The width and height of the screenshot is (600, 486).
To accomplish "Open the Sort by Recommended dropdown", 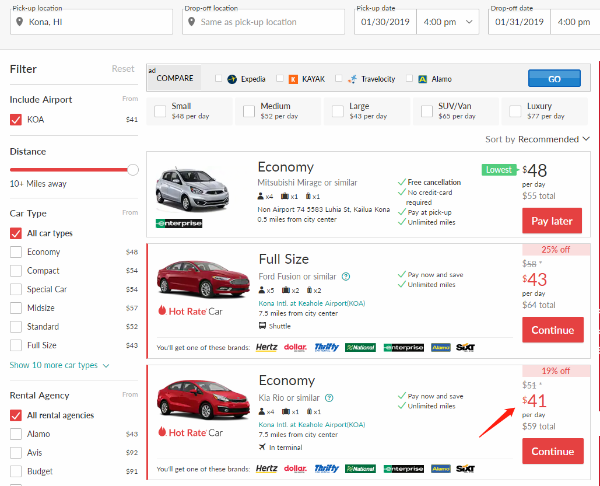I will (537, 139).
